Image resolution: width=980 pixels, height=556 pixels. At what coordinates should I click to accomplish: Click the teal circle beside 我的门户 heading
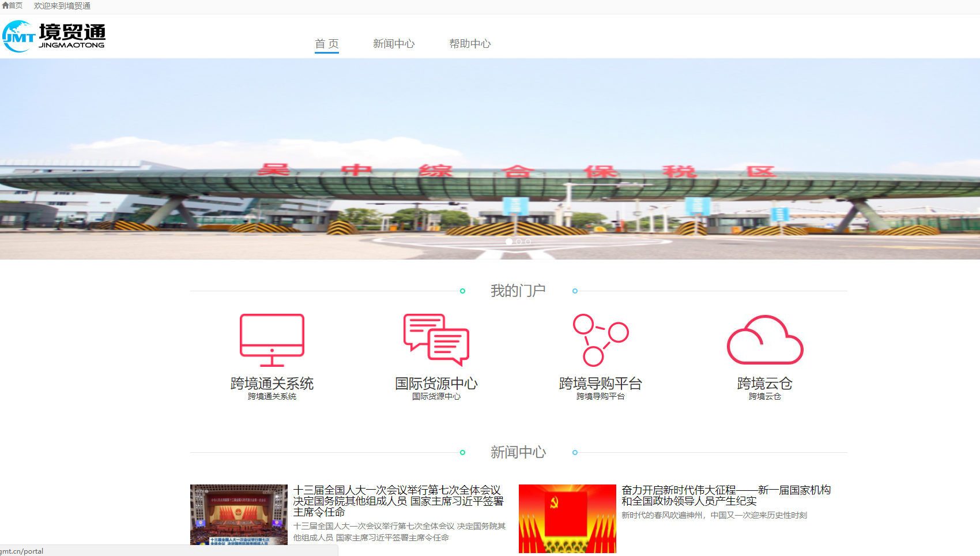462,291
